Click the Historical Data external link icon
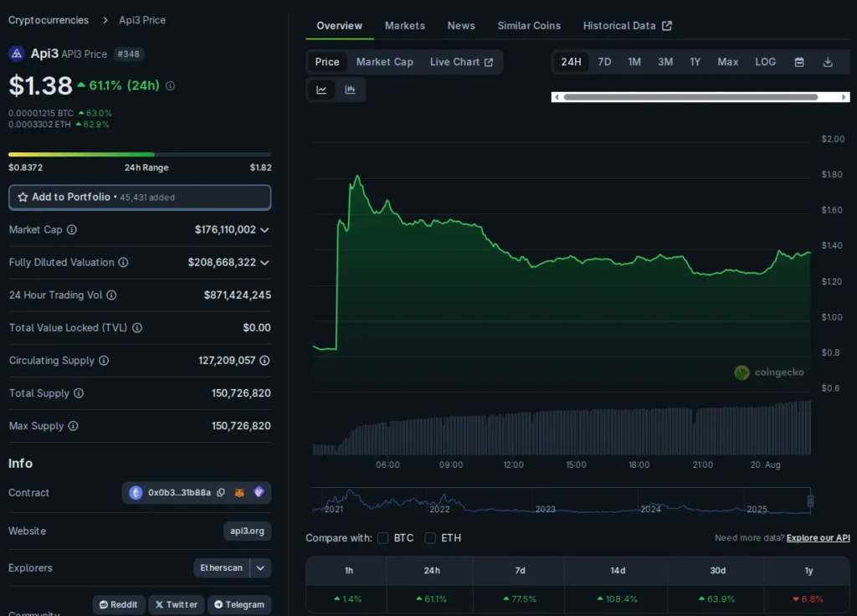This screenshot has width=857, height=616. point(667,26)
